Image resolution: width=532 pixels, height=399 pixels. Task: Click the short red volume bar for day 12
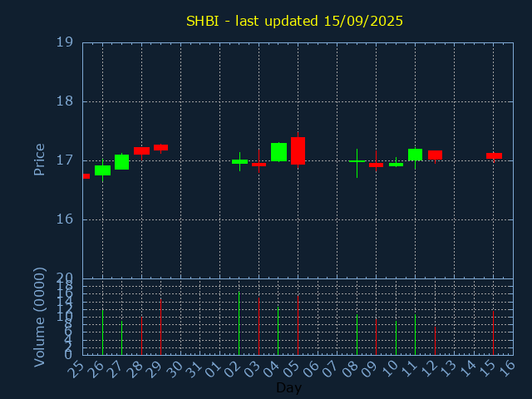pyautogui.click(x=435, y=341)
